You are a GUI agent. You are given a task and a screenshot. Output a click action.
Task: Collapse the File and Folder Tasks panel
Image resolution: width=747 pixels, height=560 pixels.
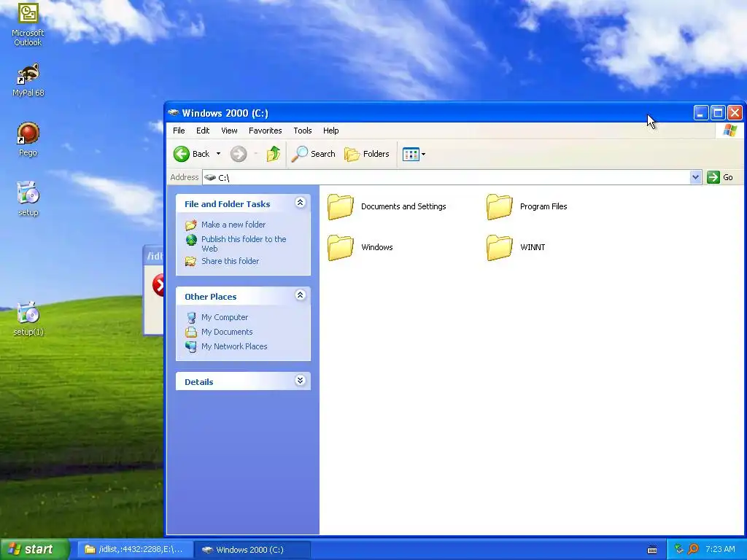point(300,203)
